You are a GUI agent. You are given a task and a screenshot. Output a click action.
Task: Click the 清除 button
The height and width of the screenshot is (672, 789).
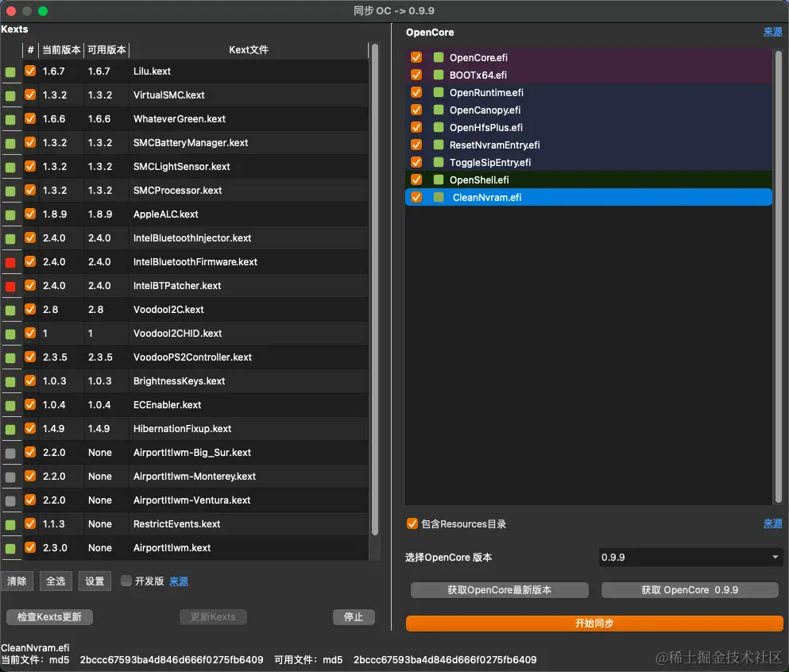tap(17, 581)
